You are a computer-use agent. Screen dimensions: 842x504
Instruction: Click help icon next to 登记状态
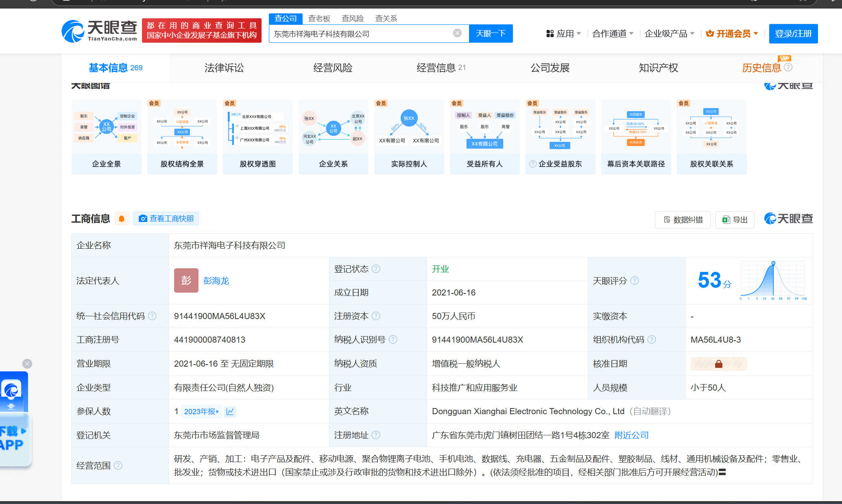(376, 269)
